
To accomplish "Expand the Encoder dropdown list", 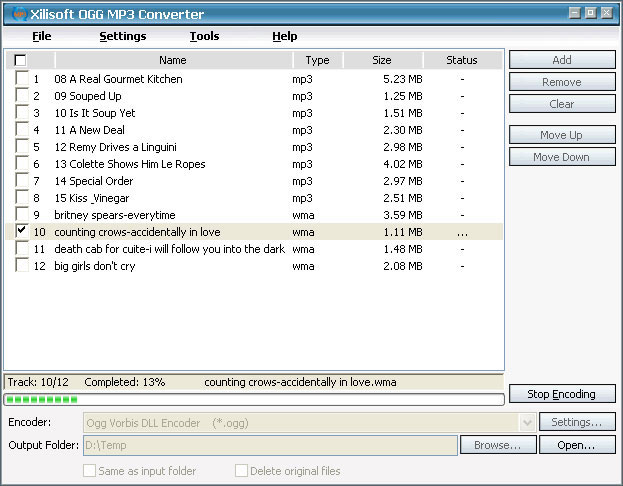I will pos(528,423).
